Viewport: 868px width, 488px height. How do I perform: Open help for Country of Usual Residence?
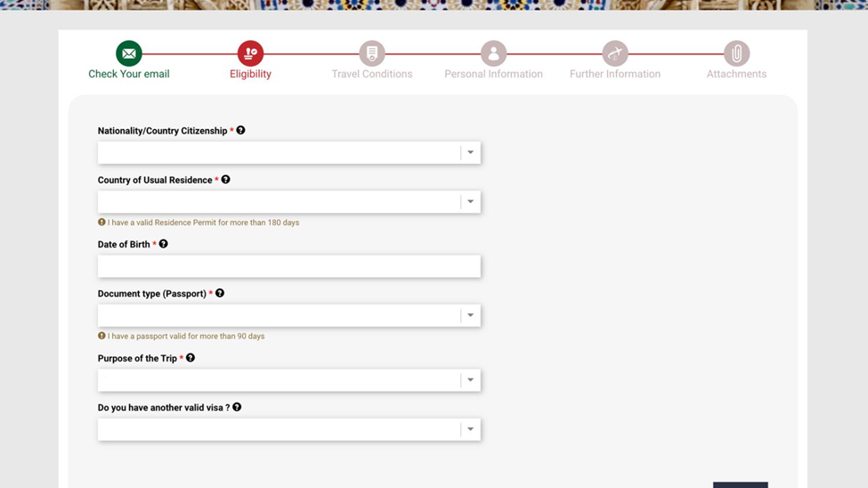pos(225,180)
